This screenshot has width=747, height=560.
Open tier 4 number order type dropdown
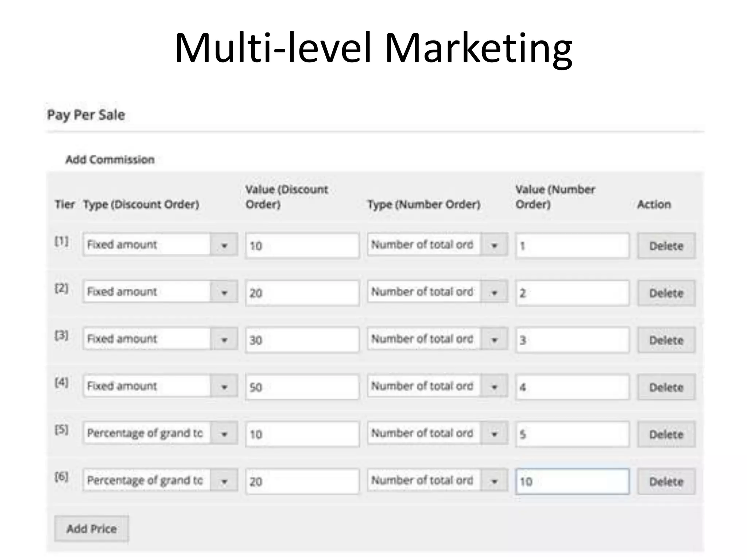[x=437, y=386]
